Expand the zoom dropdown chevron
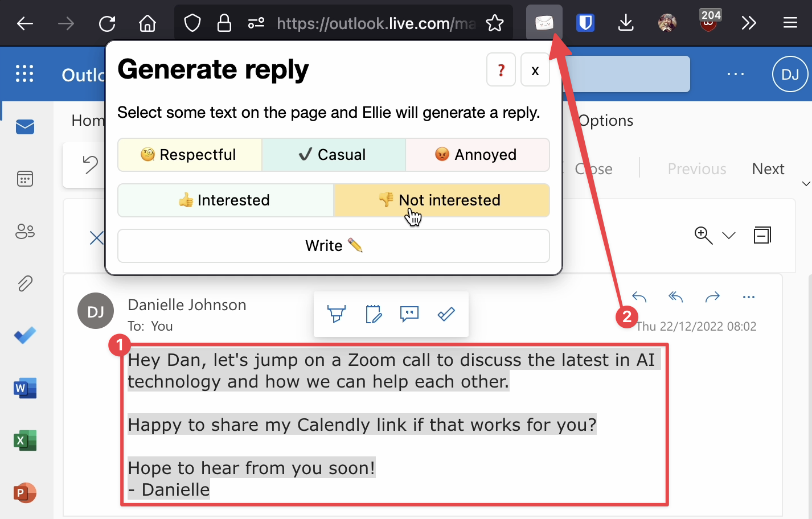Image resolution: width=812 pixels, height=519 pixels. click(x=729, y=236)
